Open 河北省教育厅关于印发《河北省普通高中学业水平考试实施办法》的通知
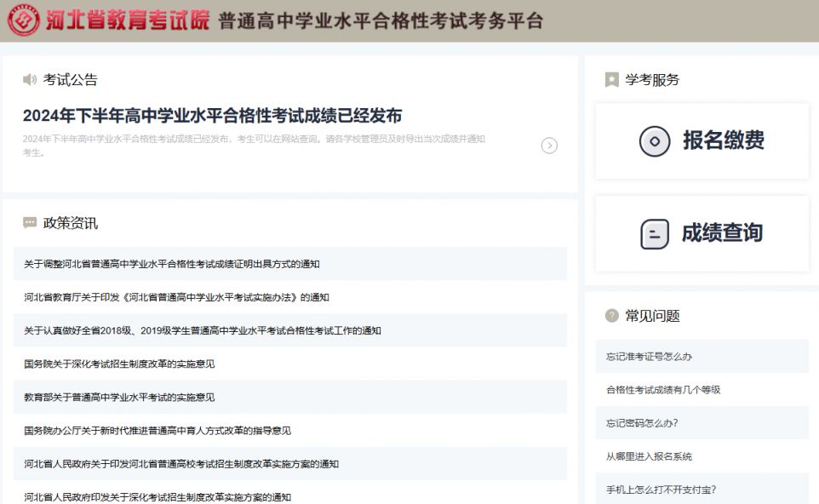Image resolution: width=819 pixels, height=504 pixels. tap(290, 297)
